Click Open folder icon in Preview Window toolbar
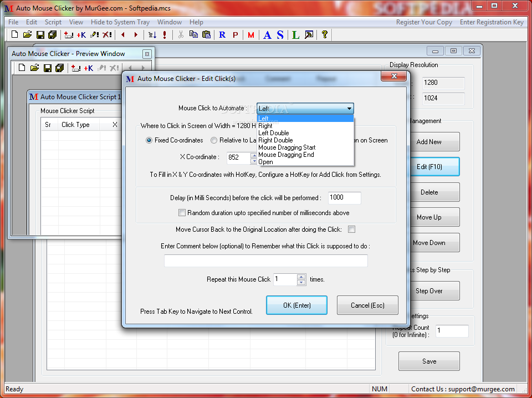532x398 pixels. pos(34,68)
